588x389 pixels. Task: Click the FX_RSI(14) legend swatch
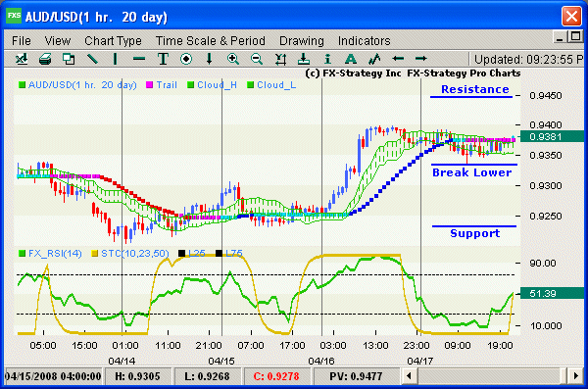(23, 254)
